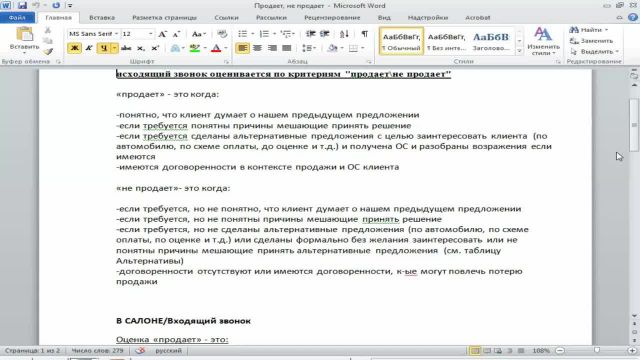640x360 pixels.
Task: Decrease paragraph indent
Action: coord(311,34)
